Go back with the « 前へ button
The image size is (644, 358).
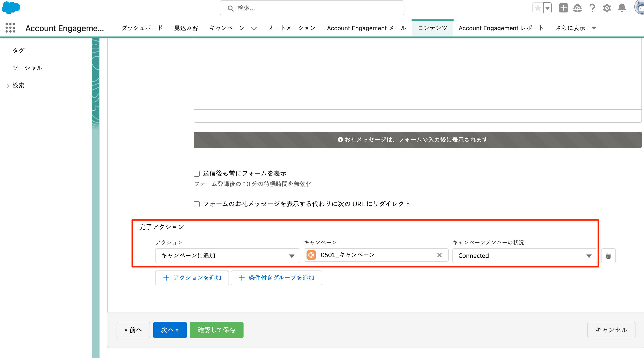click(133, 330)
